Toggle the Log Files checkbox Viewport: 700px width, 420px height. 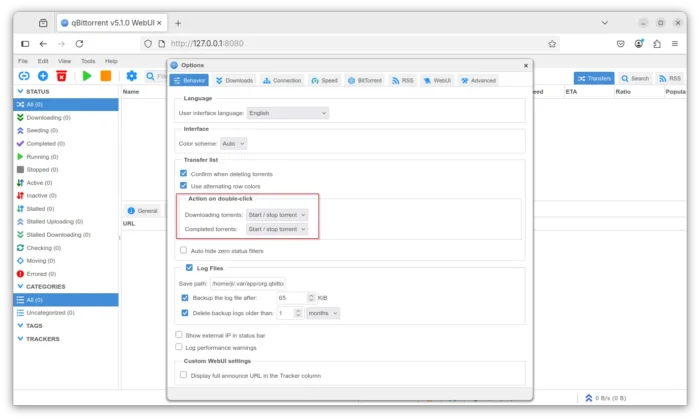189,267
